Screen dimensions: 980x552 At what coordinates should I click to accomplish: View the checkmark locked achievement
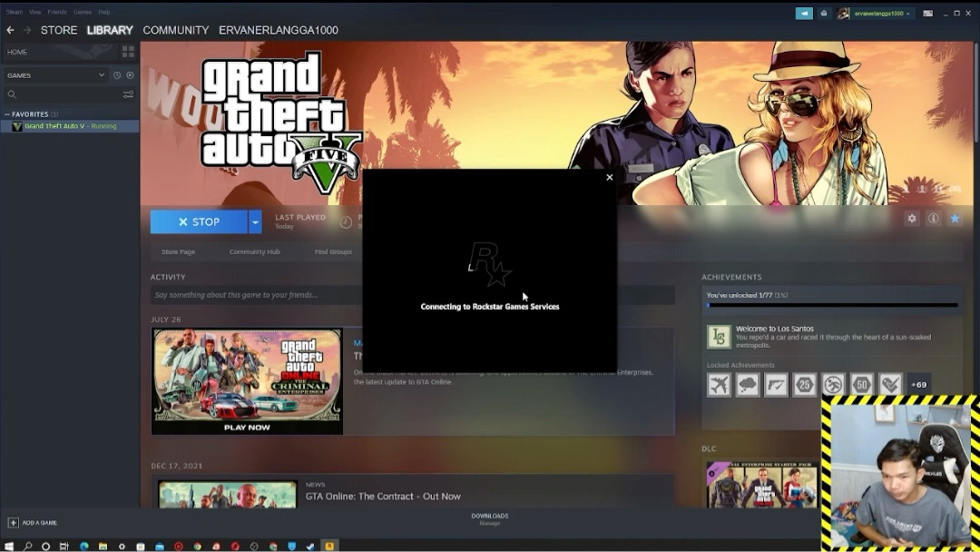[x=891, y=384]
